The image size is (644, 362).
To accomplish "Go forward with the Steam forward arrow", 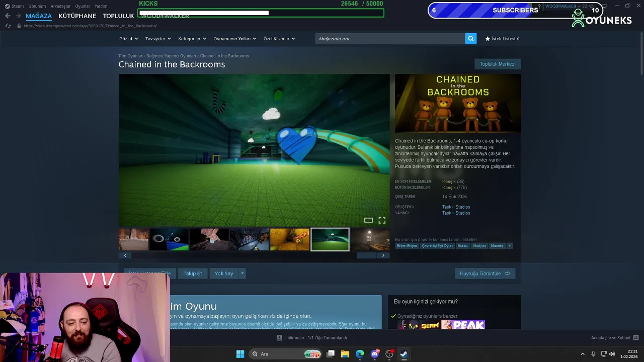I will (18, 16).
